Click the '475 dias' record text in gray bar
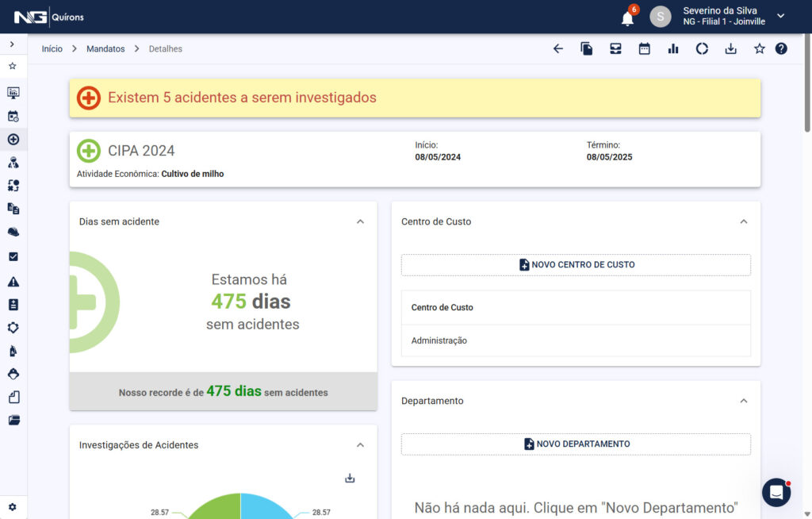Image resolution: width=812 pixels, height=519 pixels. click(x=234, y=391)
